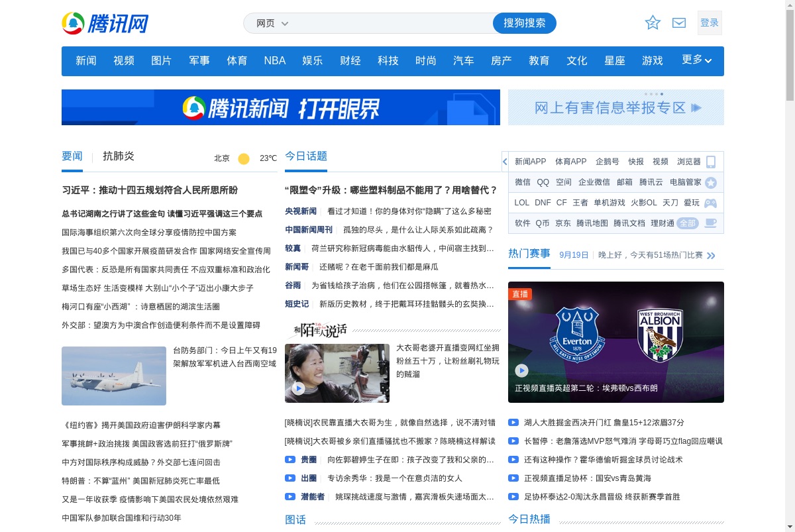
Task: Click 中国新闻周刊 source label
Action: pos(309,230)
